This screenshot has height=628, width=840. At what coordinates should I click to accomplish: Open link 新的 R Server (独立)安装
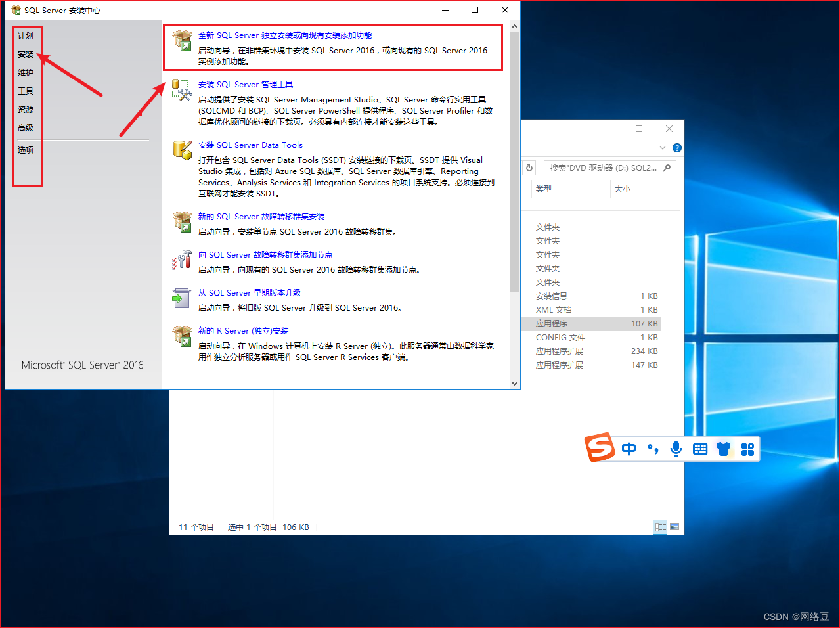(244, 331)
